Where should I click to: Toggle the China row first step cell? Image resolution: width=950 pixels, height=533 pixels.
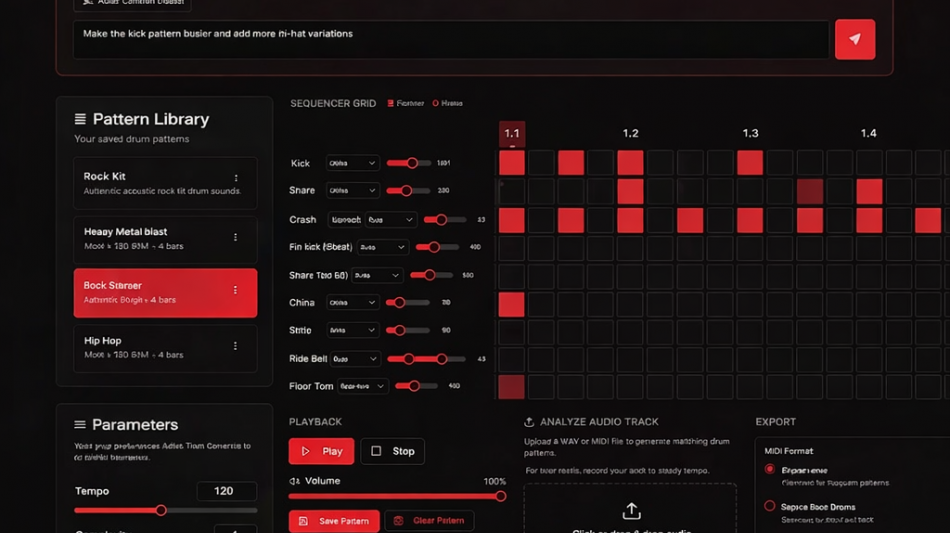[512, 303]
